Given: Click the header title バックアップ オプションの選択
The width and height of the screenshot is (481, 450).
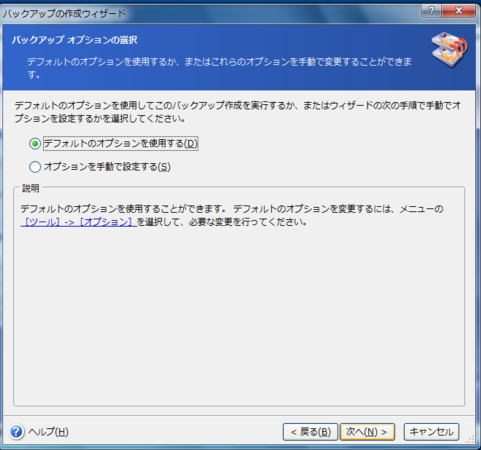Looking at the screenshot, I should (x=75, y=40).
